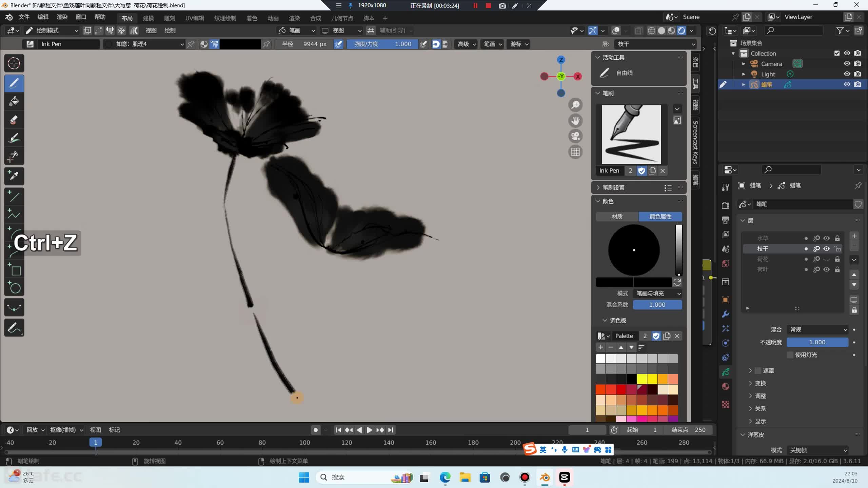Switch to the 几何节点 workspace tab
Image resolution: width=868 pixels, height=488 pixels.
(x=342, y=18)
